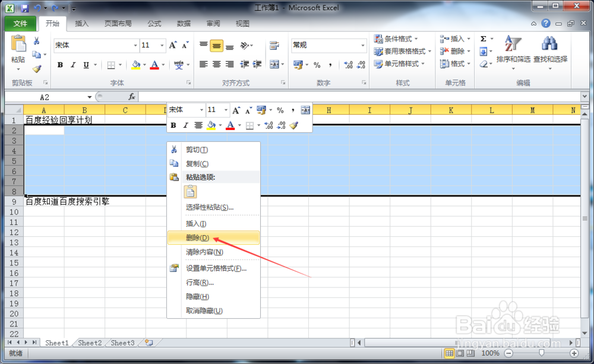This screenshot has width=594, height=364.
Task: Click the Format Painter brush in the ribbon
Action: pyautogui.click(x=37, y=69)
